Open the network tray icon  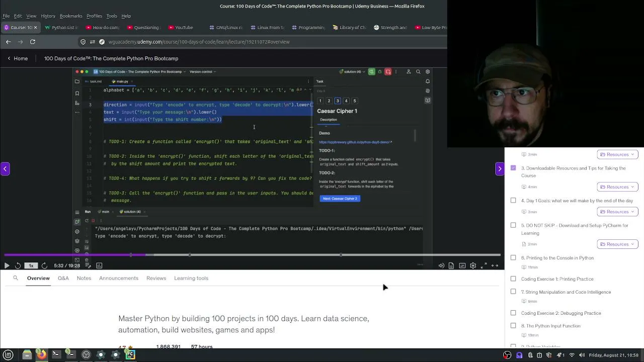[x=572, y=355]
